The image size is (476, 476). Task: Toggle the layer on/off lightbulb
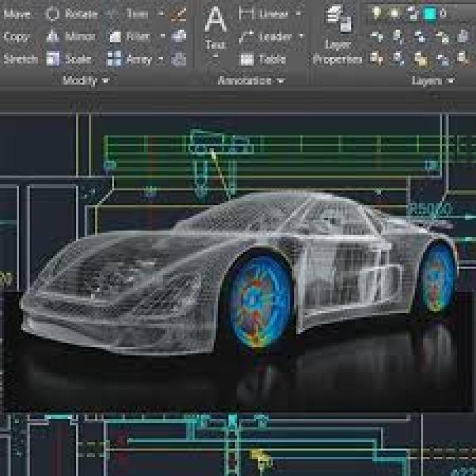tap(376, 13)
